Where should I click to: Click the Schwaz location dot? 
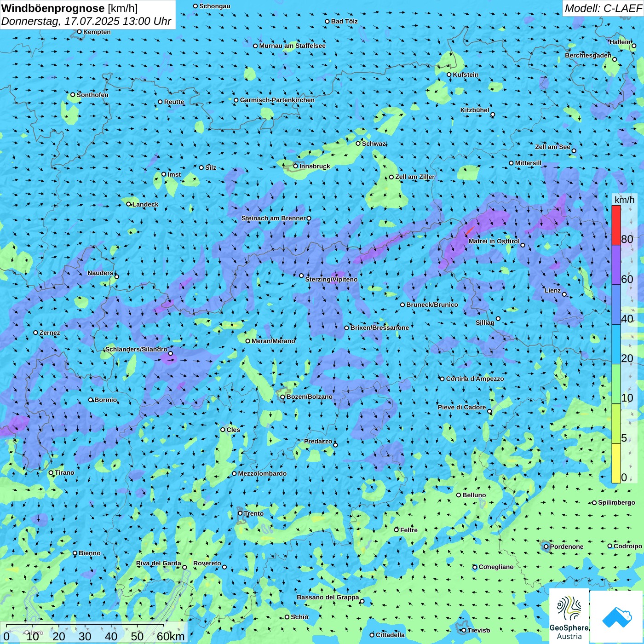[x=358, y=144]
